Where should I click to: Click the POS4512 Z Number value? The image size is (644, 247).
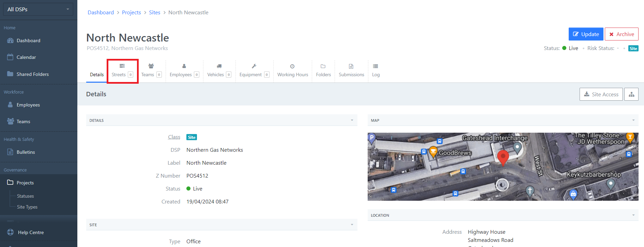[197, 176]
